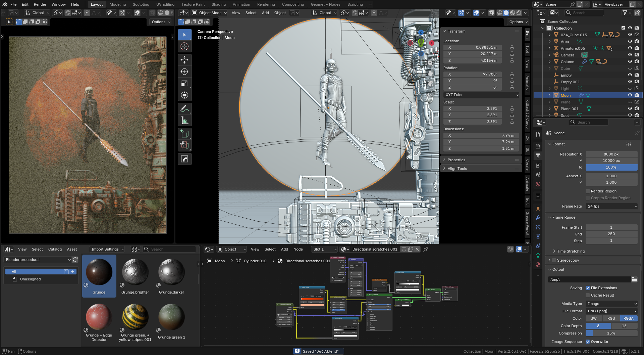
Task: Select the Measure ruler tool
Action: click(x=184, y=120)
